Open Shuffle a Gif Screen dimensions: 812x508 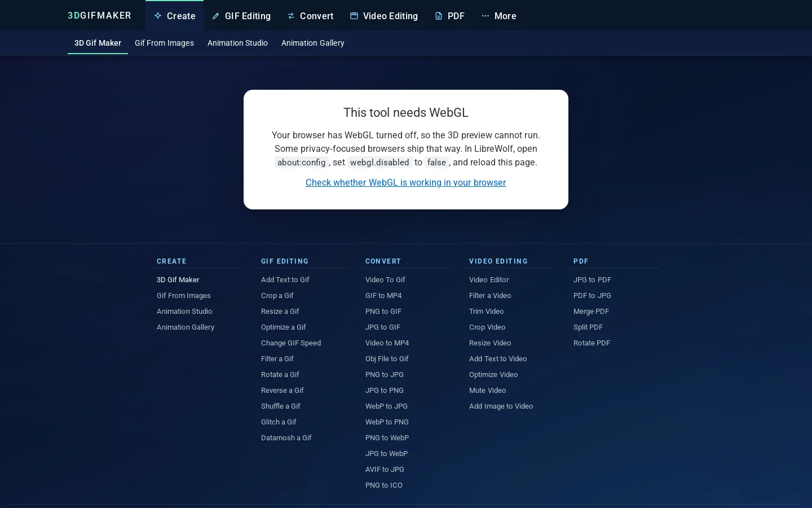click(x=281, y=406)
